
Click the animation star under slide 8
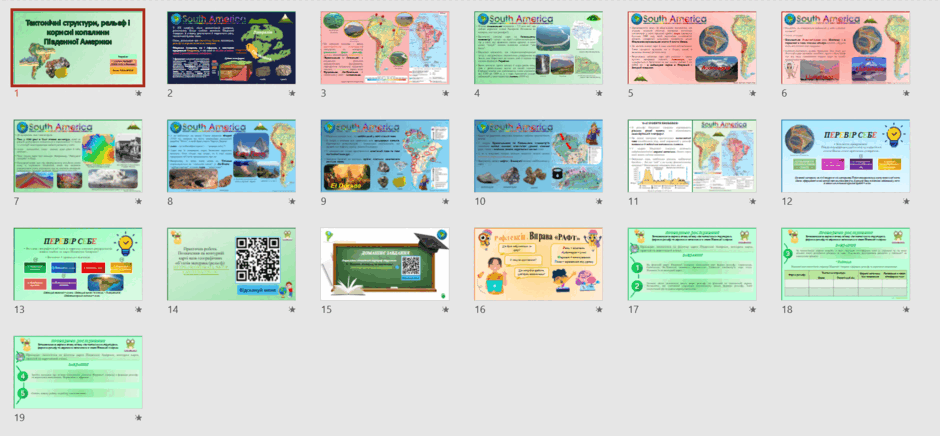pos(293,202)
